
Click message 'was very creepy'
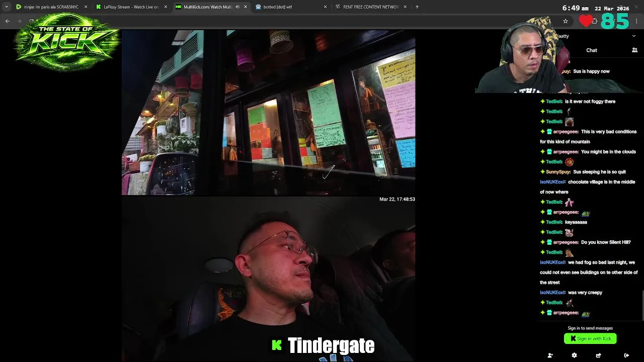coord(585,293)
